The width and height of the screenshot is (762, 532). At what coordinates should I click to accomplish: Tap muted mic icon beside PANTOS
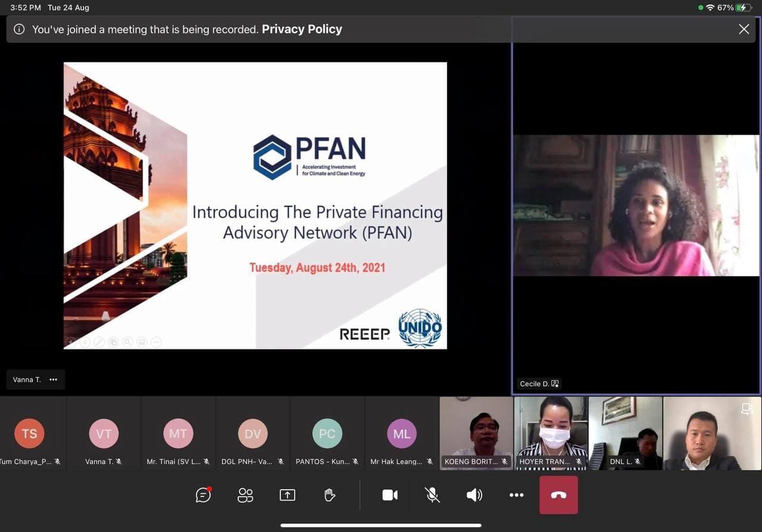(x=355, y=461)
